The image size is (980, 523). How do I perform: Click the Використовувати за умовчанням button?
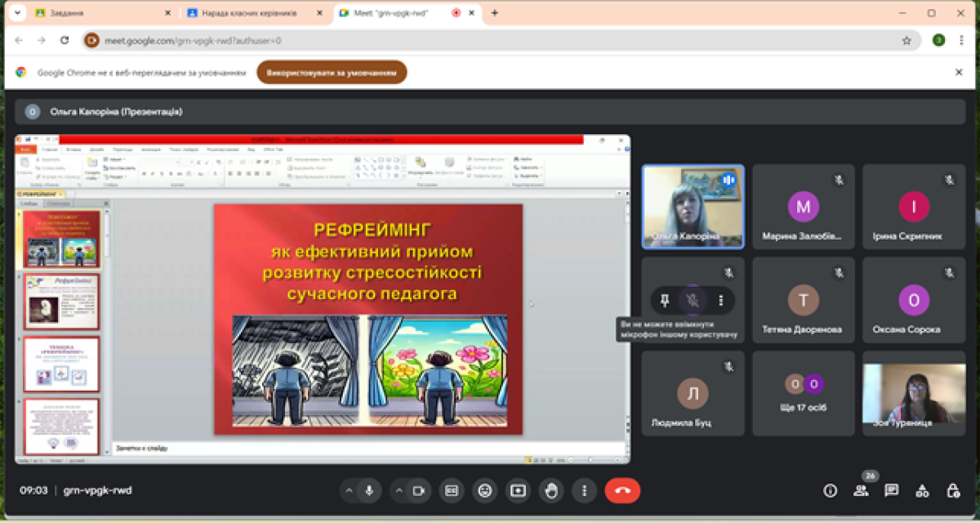coord(332,72)
